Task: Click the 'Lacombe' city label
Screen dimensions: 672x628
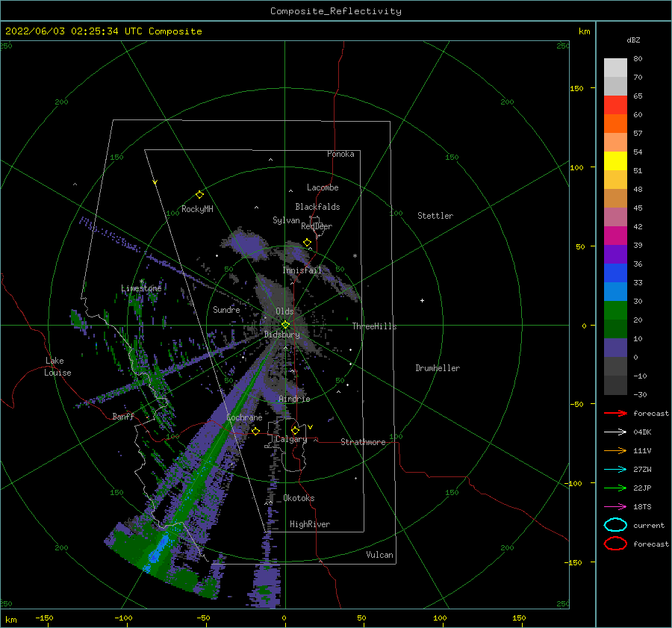Action: coord(323,187)
